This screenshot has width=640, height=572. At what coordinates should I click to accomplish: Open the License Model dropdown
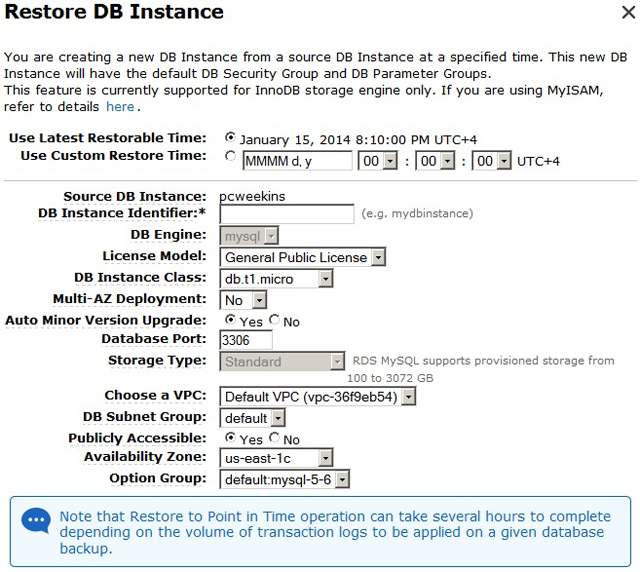(x=302, y=257)
